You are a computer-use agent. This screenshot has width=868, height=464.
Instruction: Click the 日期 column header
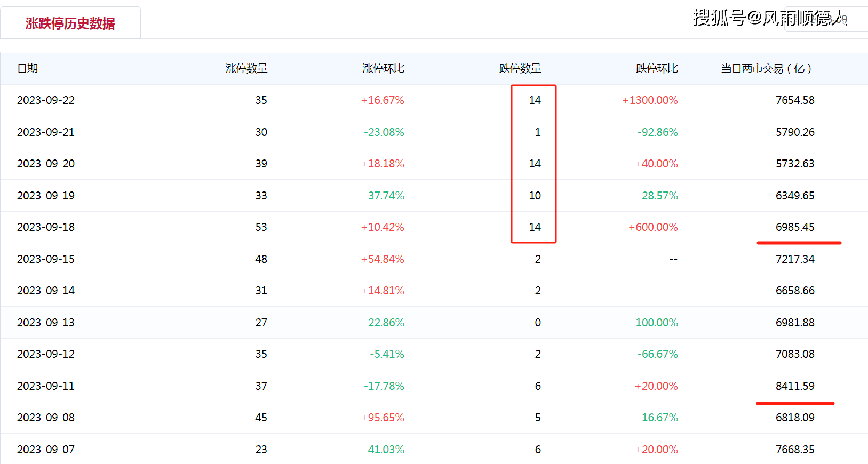click(28, 68)
